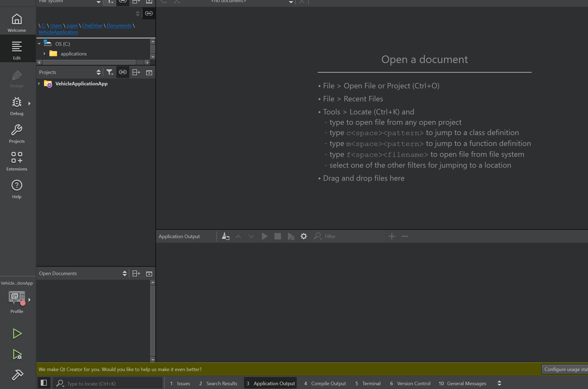Click the VehicleApplication breadcrumb link
The width and height of the screenshot is (588, 389).
click(x=58, y=32)
